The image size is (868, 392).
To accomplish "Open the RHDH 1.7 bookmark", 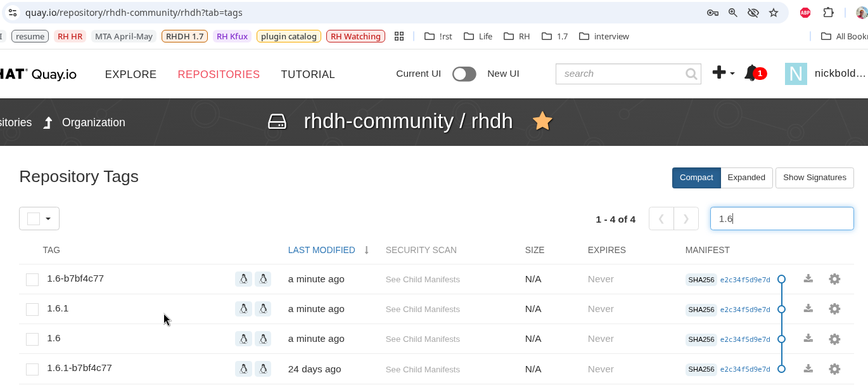I will coord(185,36).
